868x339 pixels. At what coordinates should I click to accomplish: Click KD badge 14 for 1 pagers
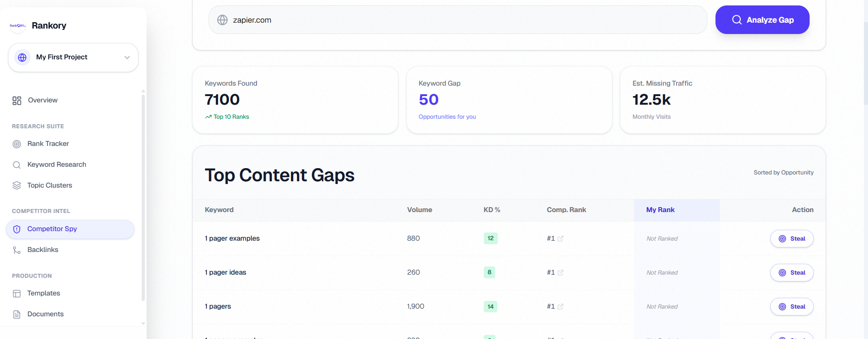(491, 306)
